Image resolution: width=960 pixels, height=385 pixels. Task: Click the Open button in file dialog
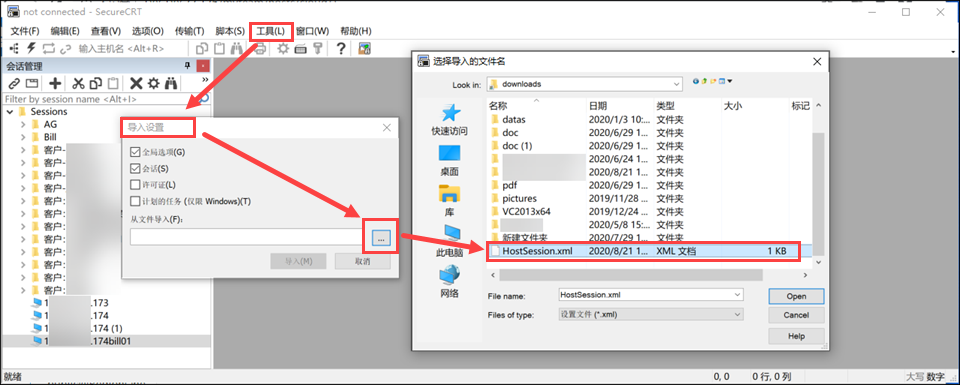(797, 296)
